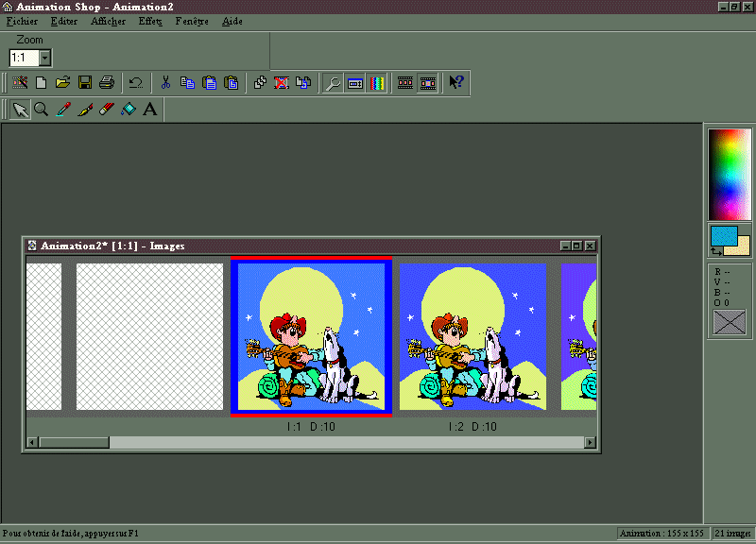Click '21 images' in the status bar
The width and height of the screenshot is (756, 544).
click(732, 533)
